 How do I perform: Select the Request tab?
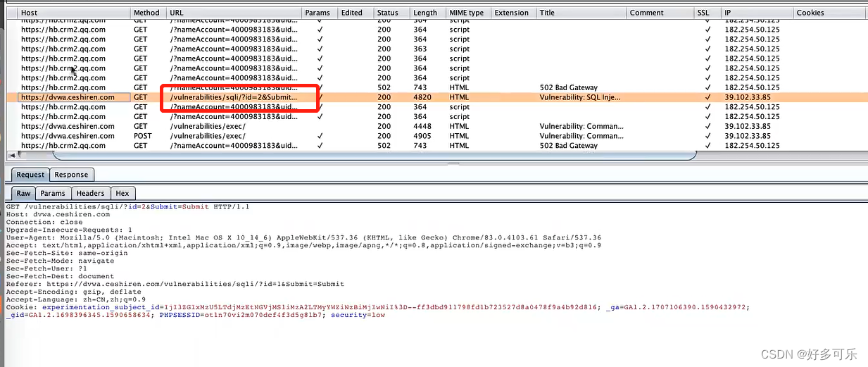point(30,175)
